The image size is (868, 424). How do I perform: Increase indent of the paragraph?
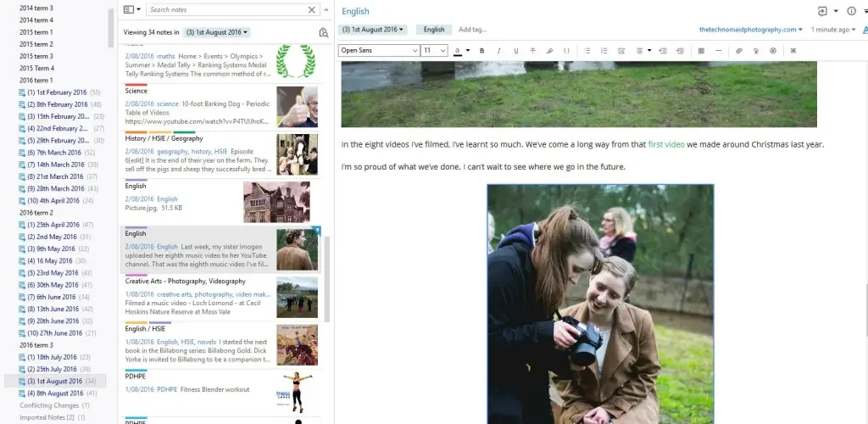tap(680, 50)
